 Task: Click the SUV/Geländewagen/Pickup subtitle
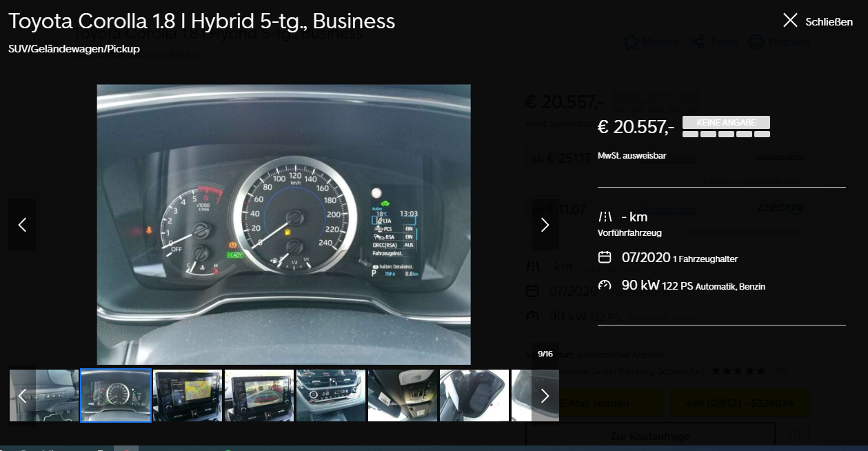tap(74, 49)
